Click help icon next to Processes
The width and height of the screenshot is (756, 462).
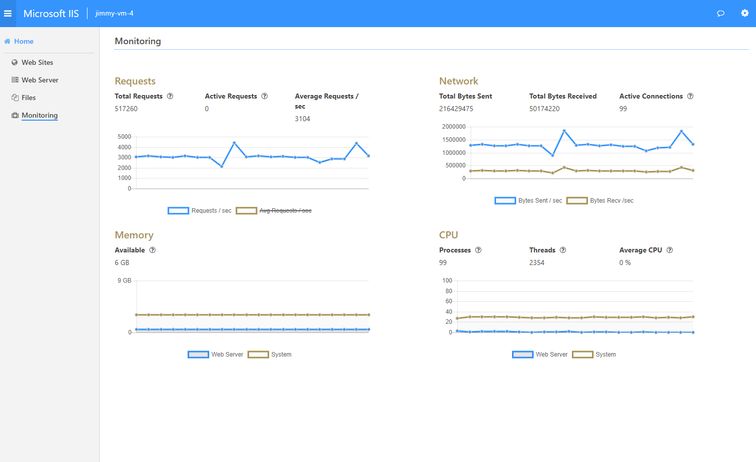click(x=478, y=250)
